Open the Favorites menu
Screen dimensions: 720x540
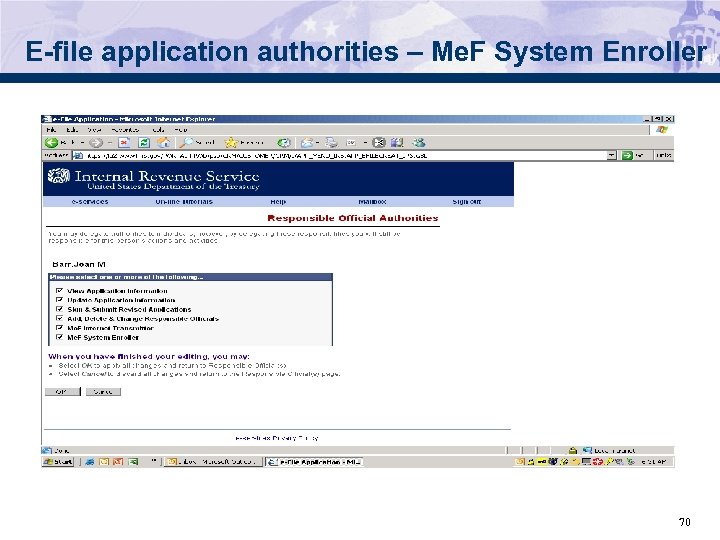tap(125, 130)
